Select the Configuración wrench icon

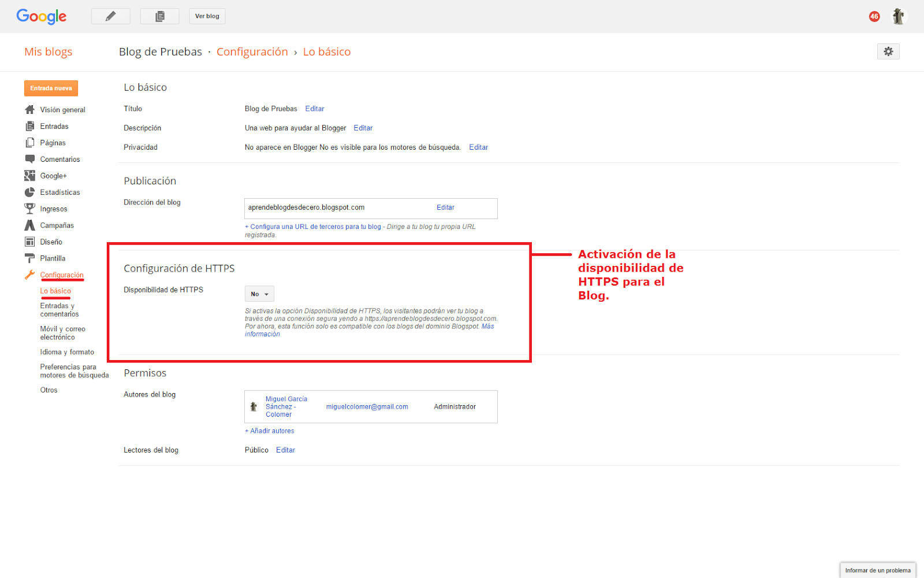pos(30,275)
